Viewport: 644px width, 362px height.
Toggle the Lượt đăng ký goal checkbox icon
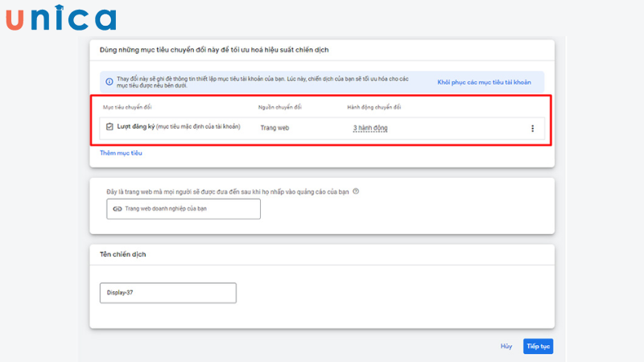[x=109, y=127]
